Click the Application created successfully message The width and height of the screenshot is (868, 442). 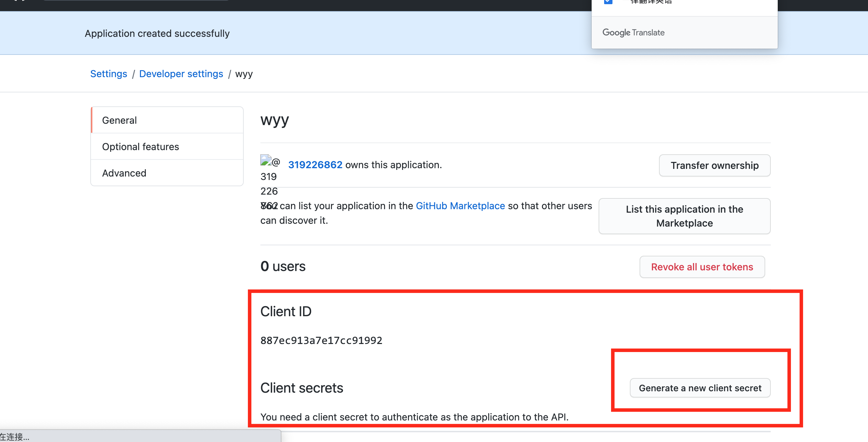pyautogui.click(x=157, y=33)
